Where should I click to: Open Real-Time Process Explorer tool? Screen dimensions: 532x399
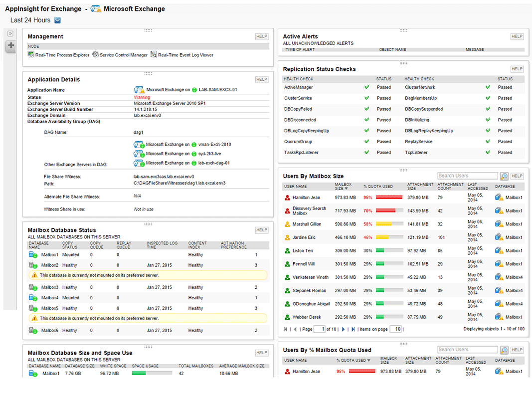[59, 55]
